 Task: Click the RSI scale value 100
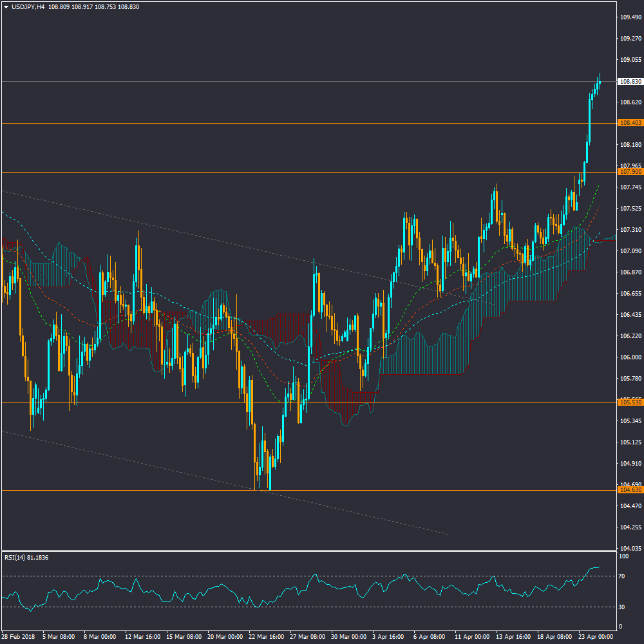623,556
